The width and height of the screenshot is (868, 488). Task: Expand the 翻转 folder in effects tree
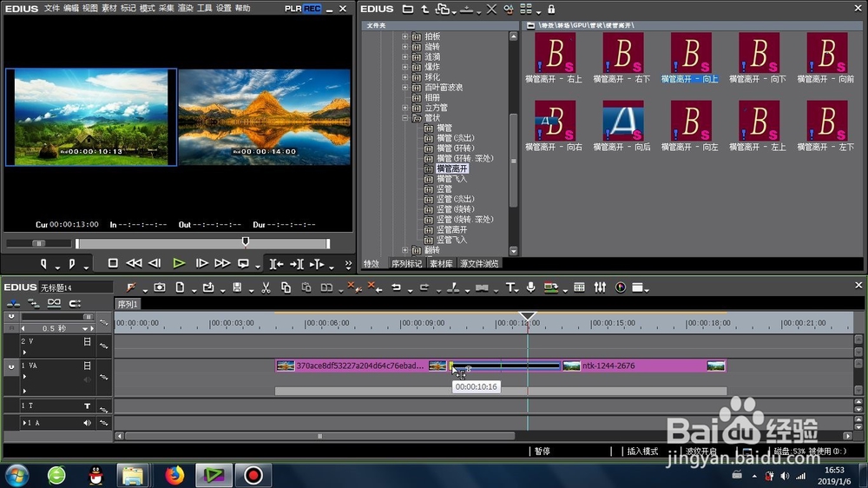coord(404,250)
